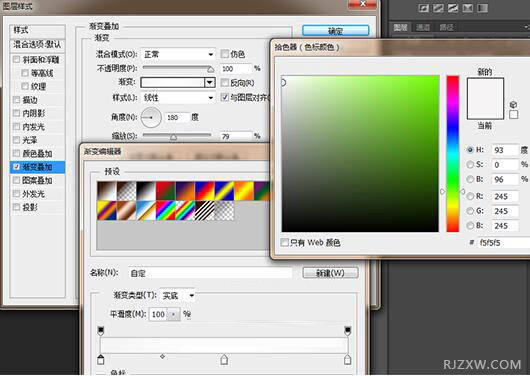Uncheck the 与图层对齐 checkbox

pos(224,97)
